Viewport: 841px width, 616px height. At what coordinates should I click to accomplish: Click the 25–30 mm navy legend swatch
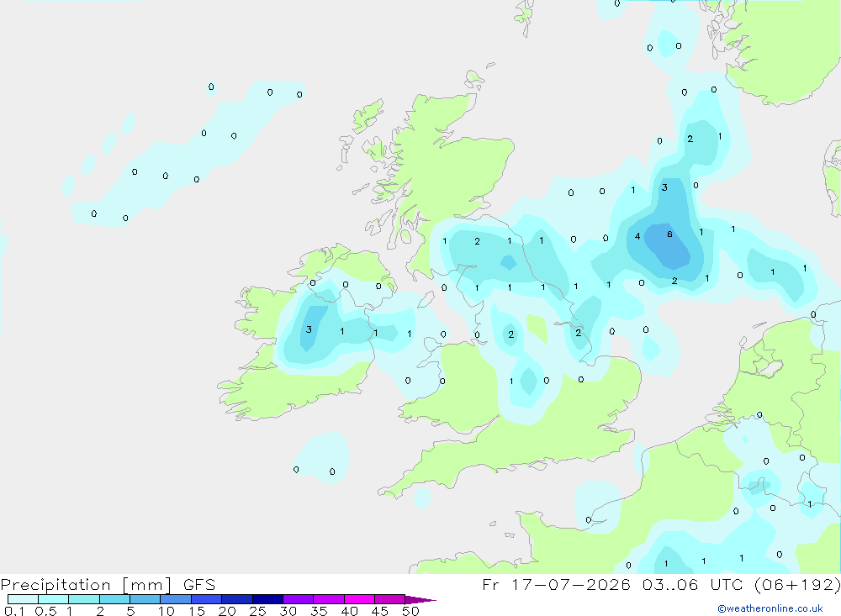coord(267,599)
